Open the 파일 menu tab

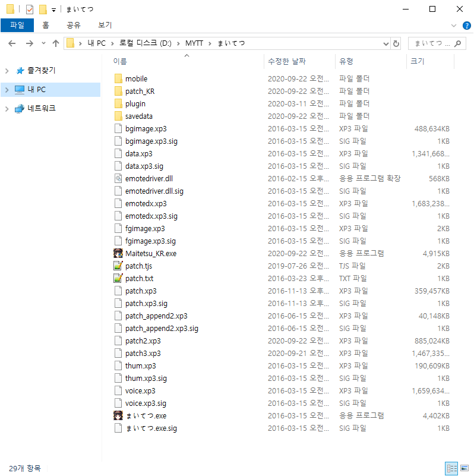17,25
